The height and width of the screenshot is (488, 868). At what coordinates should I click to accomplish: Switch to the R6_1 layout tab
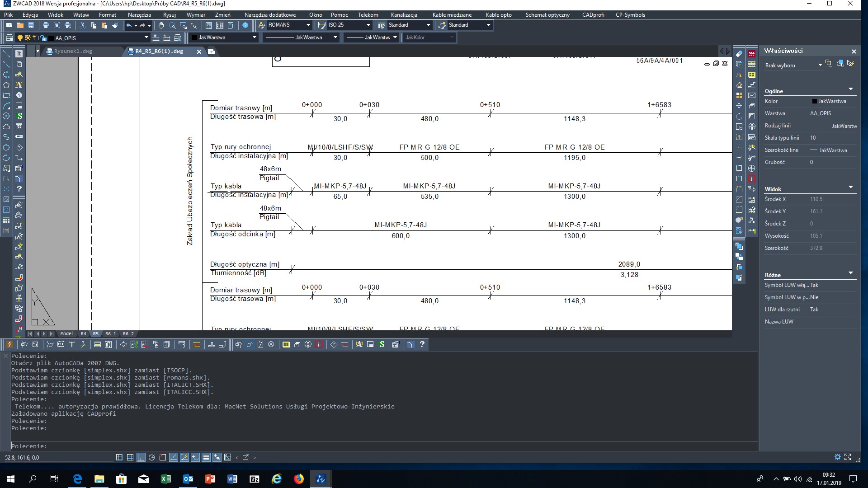pos(111,334)
